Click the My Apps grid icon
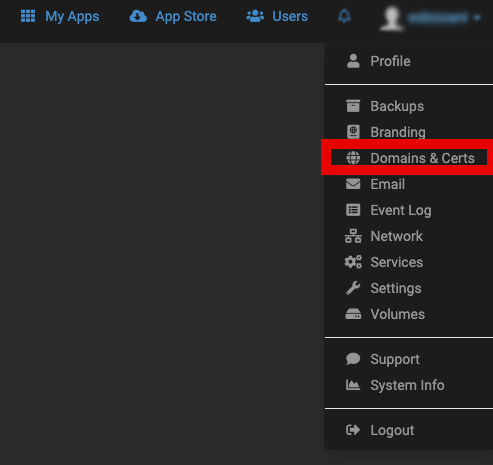This screenshot has height=465, width=493. coord(28,16)
